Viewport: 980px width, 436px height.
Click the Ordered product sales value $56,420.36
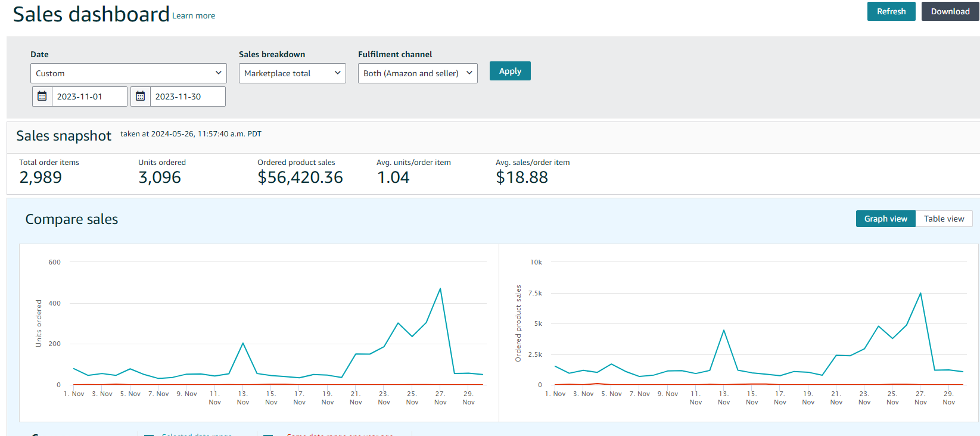tap(300, 177)
